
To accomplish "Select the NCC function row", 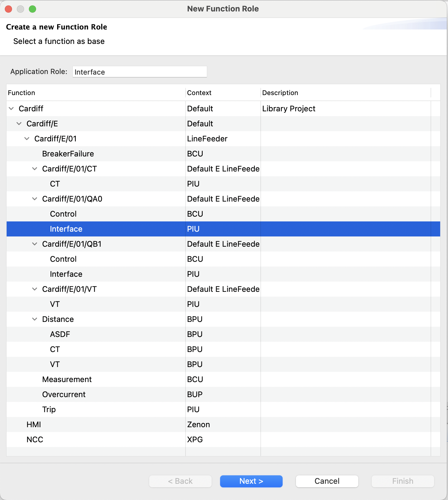I will (x=223, y=440).
